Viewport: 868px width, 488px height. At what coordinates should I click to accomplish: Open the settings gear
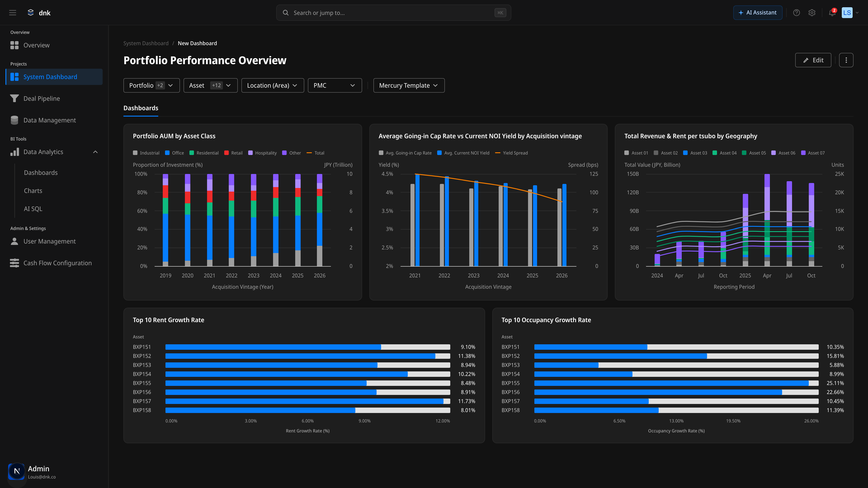coord(812,12)
